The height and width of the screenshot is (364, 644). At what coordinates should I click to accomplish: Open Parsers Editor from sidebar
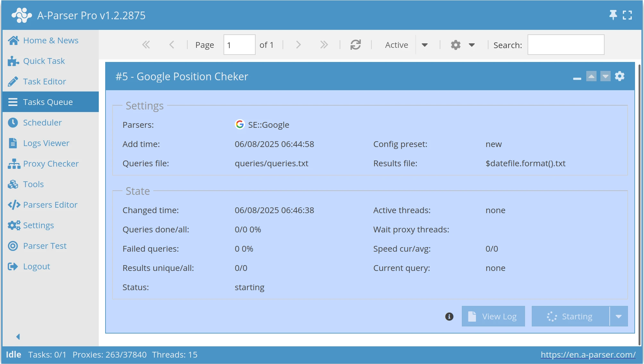click(50, 205)
